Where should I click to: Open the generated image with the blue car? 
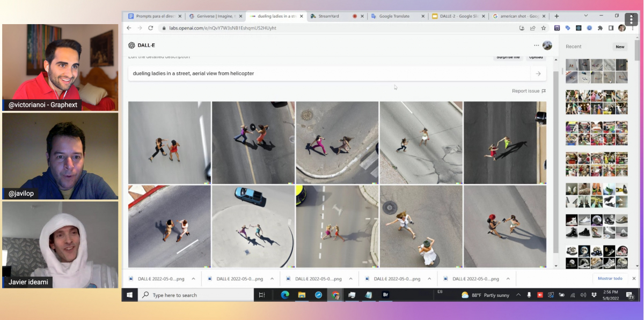click(253, 226)
